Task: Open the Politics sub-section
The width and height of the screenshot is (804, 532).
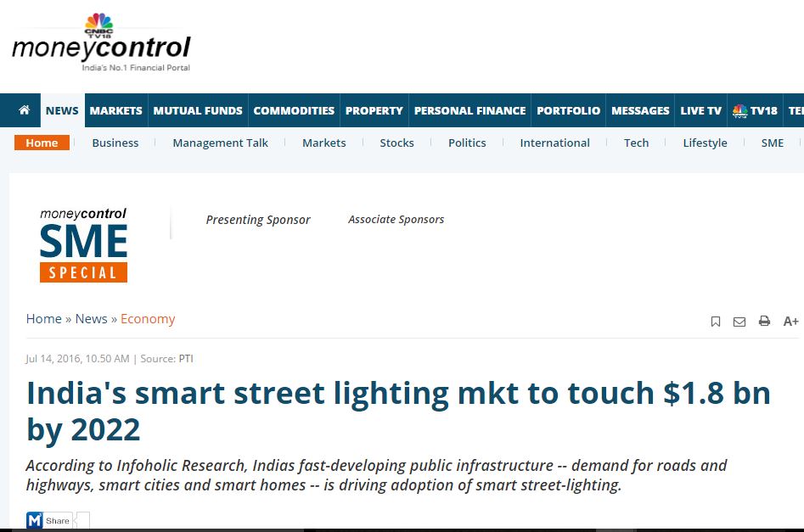Action: (x=467, y=143)
